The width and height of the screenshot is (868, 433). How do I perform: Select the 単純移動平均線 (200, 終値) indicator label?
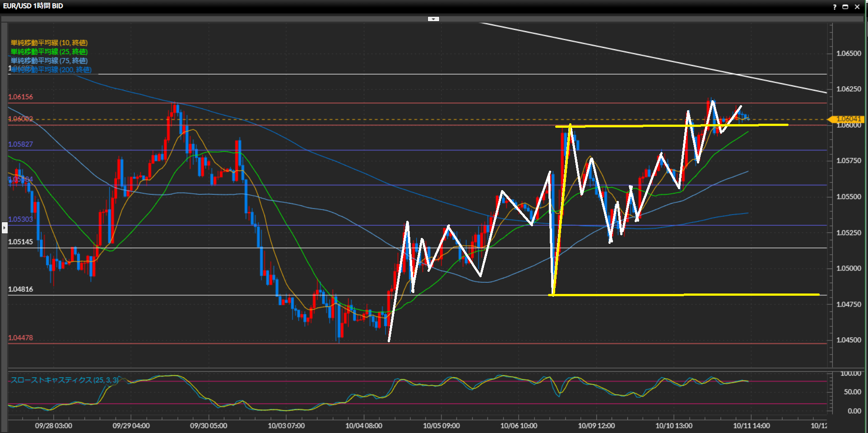pyautogui.click(x=51, y=70)
